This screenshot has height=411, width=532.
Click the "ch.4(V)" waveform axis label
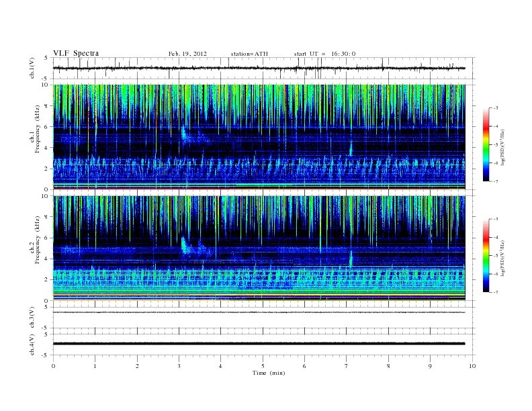pyautogui.click(x=32, y=345)
